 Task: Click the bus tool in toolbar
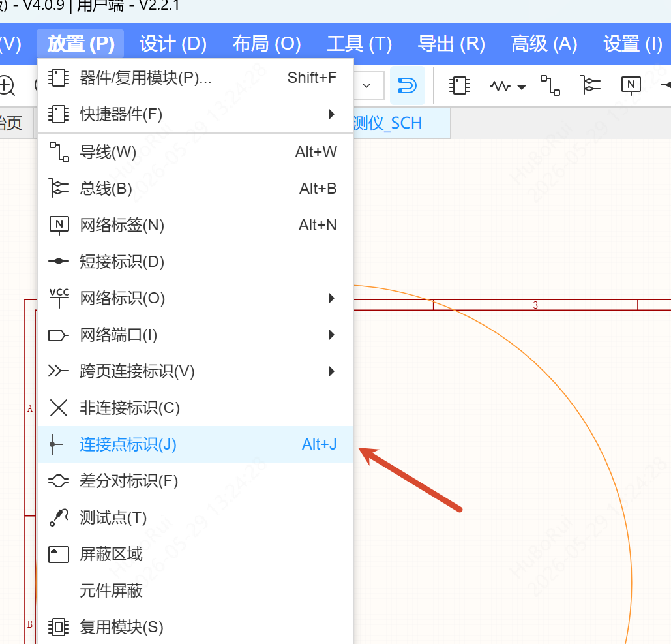click(x=590, y=84)
